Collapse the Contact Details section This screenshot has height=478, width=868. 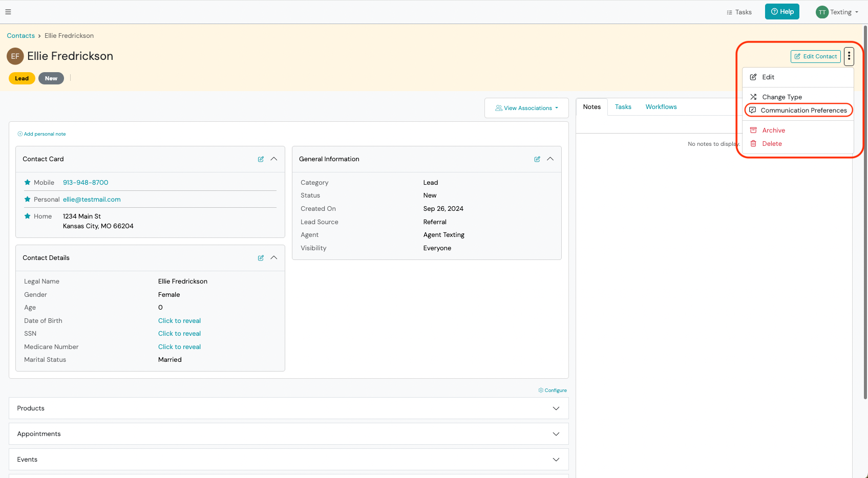click(x=274, y=257)
